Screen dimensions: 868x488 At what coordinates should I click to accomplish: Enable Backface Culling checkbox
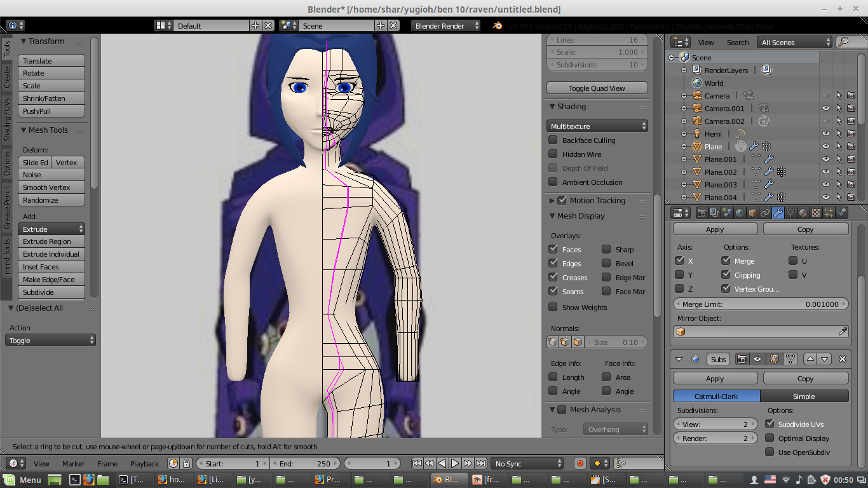point(553,140)
